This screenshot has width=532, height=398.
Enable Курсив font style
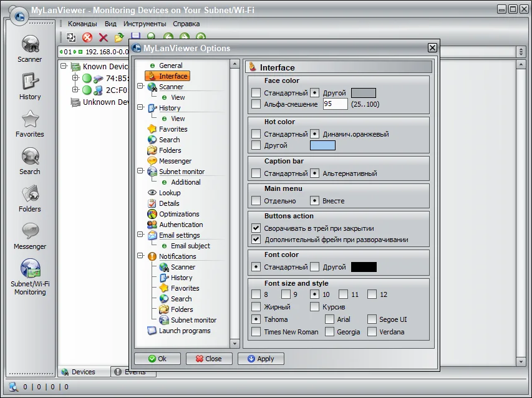[314, 307]
